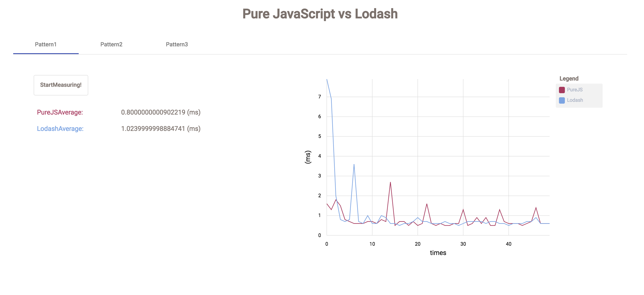644x295 pixels.
Task: Click the Lodash spike peak near 3.6 ms
Action: [354, 164]
